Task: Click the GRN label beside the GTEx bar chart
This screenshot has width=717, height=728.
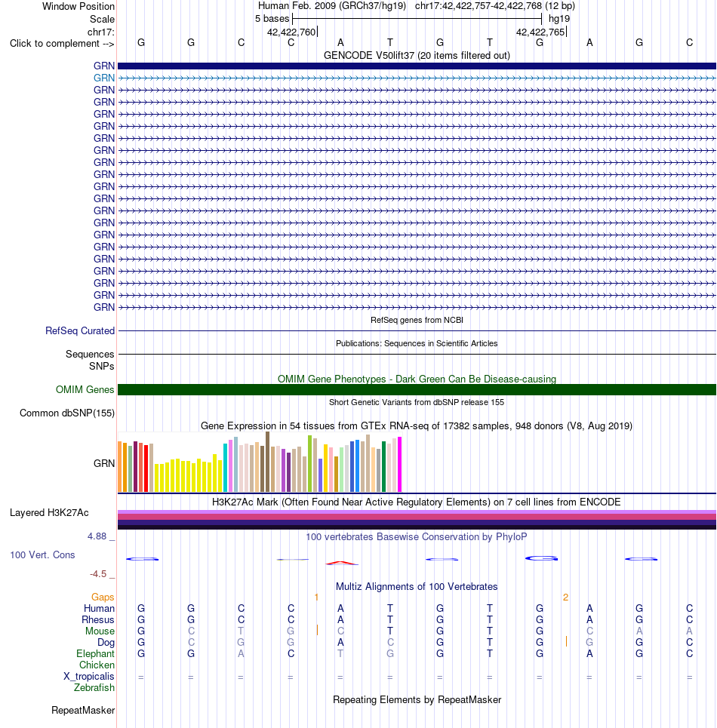Action: point(104,463)
